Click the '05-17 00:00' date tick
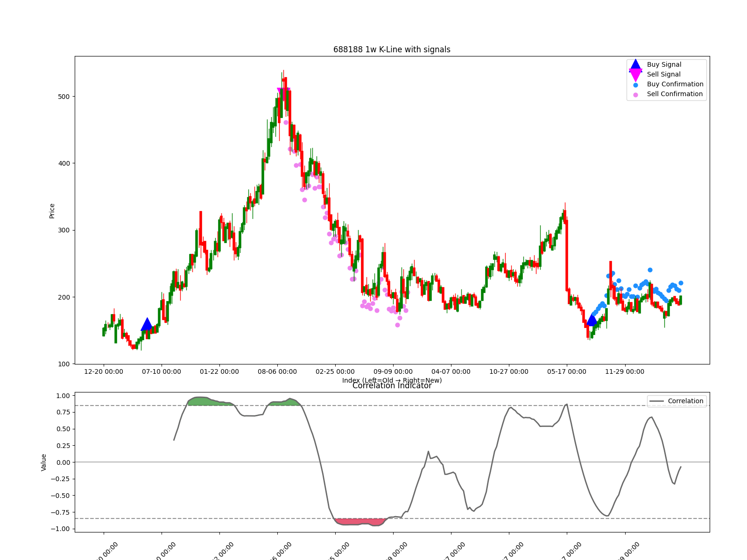The image size is (747, 560). 567,371
